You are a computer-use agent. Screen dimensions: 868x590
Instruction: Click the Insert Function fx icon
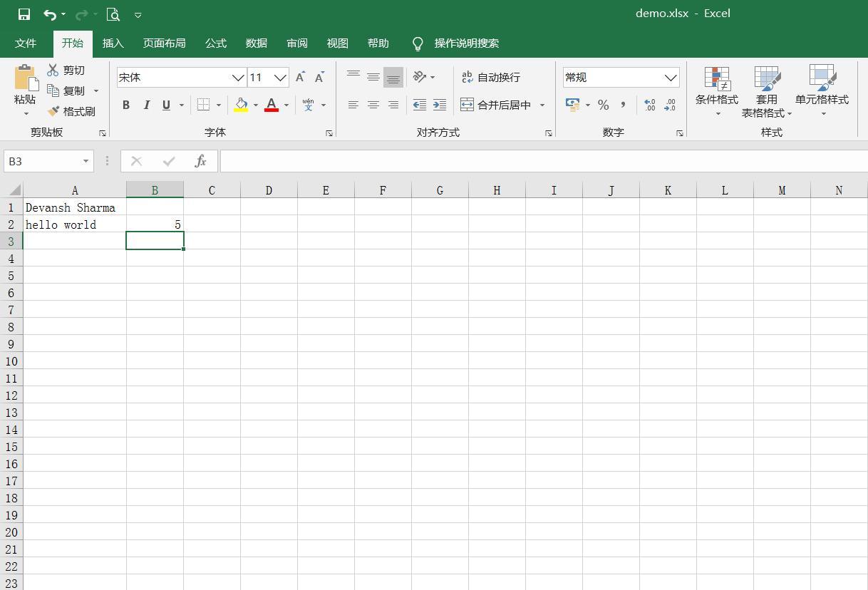click(200, 160)
